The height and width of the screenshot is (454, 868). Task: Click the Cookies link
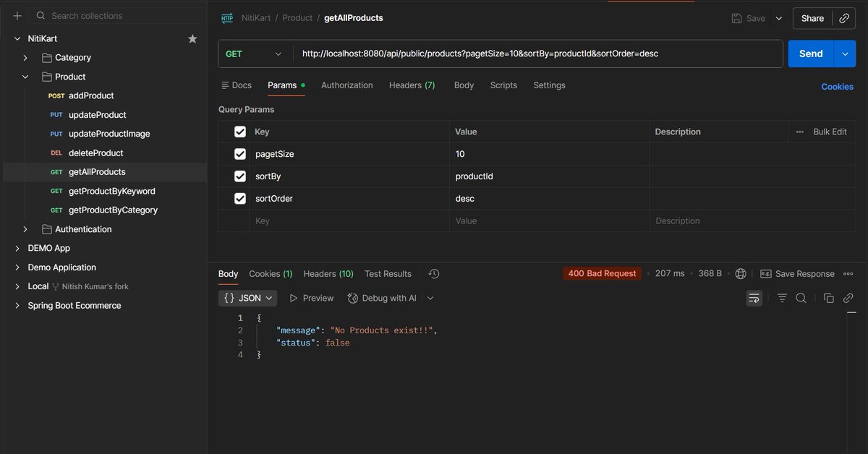837,87
